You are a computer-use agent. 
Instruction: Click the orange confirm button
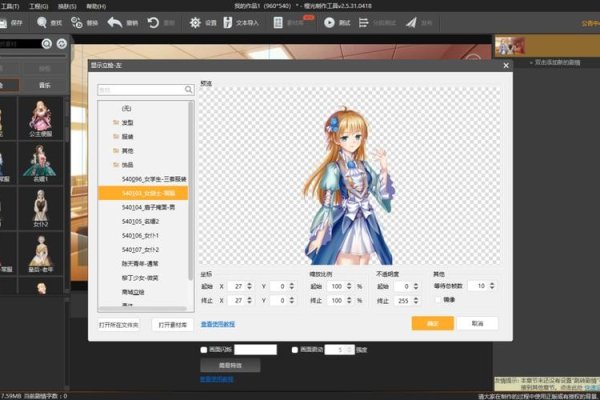[433, 323]
